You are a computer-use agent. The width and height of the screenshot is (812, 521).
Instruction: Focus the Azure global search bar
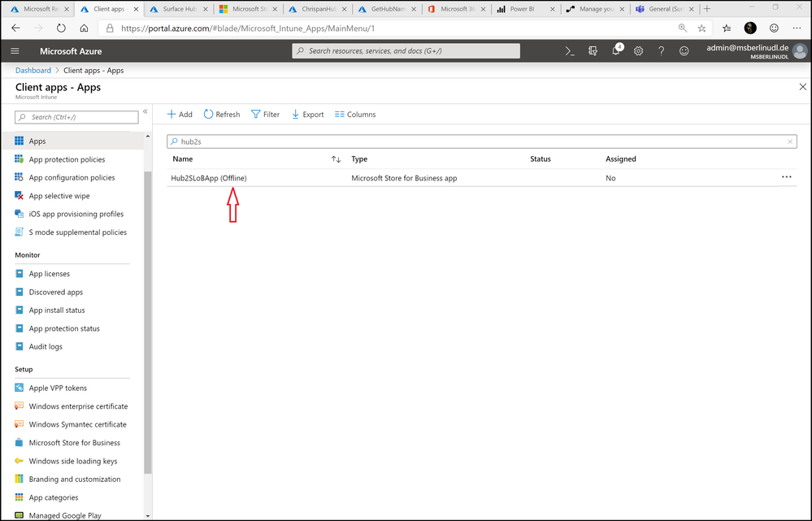click(406, 50)
